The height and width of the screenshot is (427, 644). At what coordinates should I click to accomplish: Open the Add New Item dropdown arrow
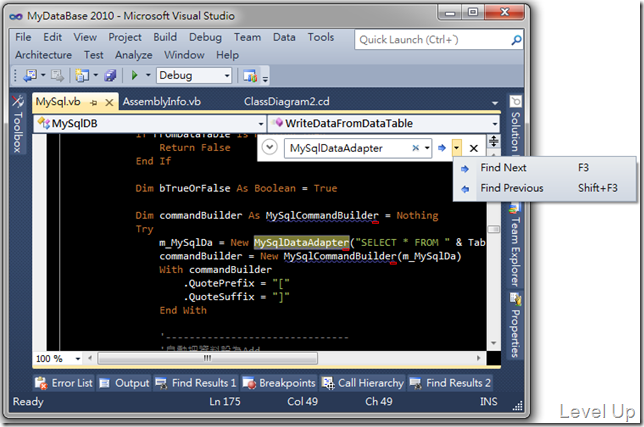(95, 75)
